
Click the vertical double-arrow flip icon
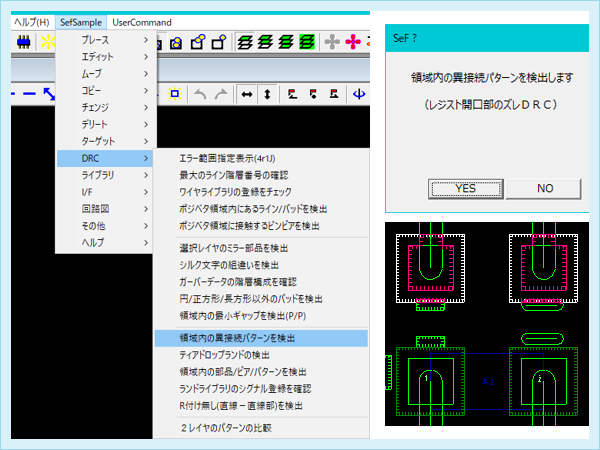[267, 94]
